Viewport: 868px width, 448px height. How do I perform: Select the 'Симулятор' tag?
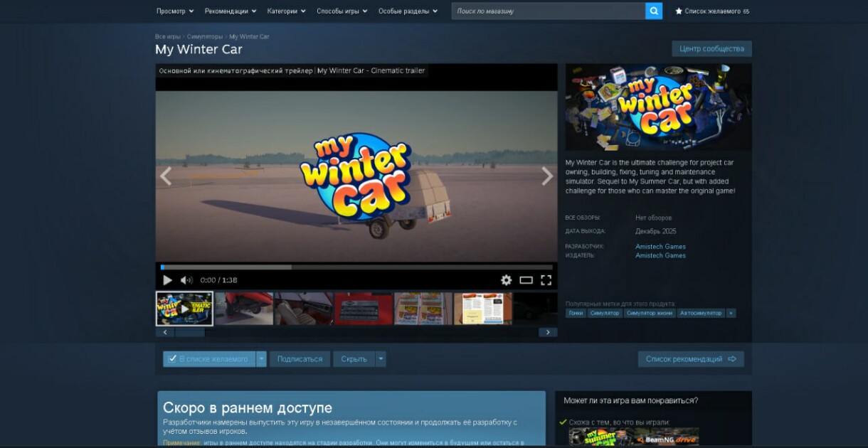pyautogui.click(x=605, y=313)
